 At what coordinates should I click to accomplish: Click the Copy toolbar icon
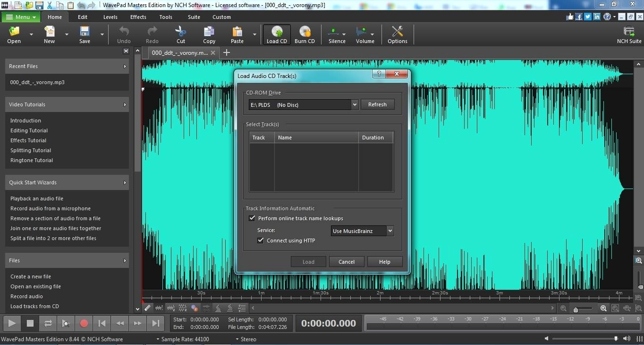tap(209, 32)
